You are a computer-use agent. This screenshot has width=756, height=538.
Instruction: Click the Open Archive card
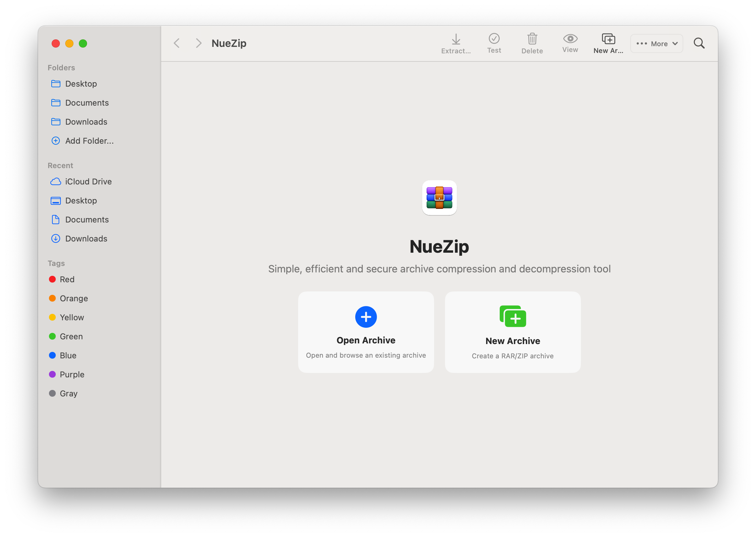[x=366, y=332]
